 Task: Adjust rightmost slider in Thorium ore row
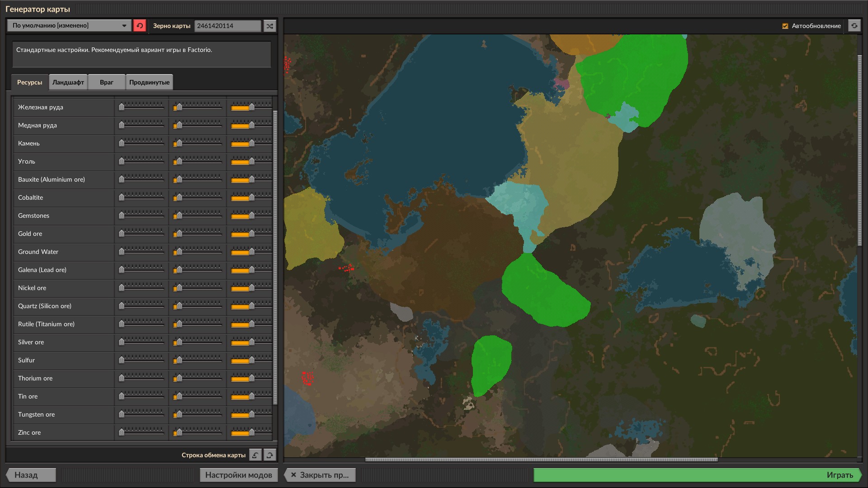251,378
